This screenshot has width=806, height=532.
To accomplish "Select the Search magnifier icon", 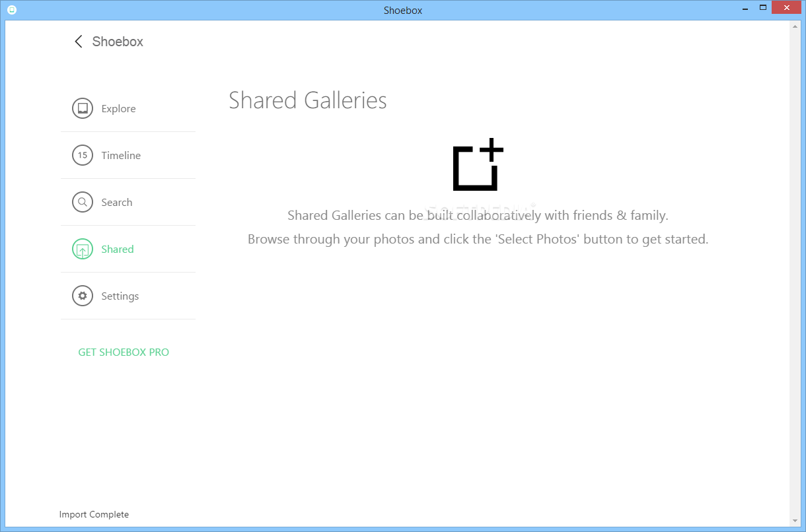I will [83, 203].
